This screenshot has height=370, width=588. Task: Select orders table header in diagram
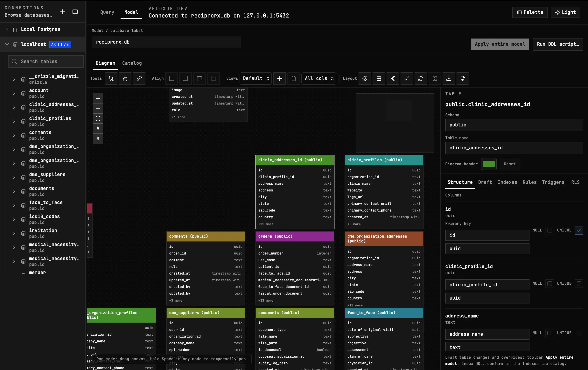click(x=295, y=236)
